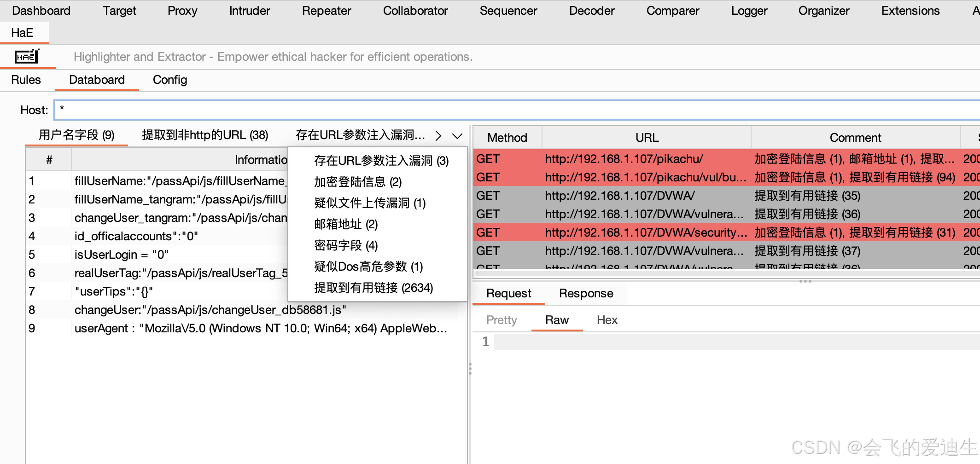Open the Comparer tab
Screen dimensions: 980x464
click(673, 11)
